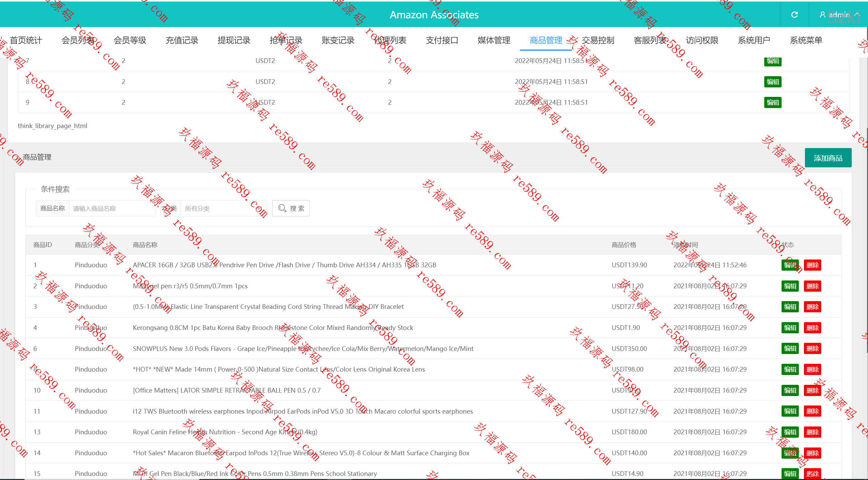Edit the APACER Pendrive product row
Screen dimensions: 868x480
pyautogui.click(x=790, y=265)
